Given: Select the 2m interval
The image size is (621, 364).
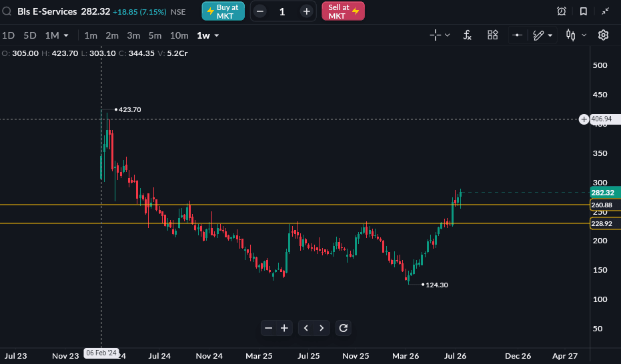Looking at the screenshot, I should [x=112, y=35].
